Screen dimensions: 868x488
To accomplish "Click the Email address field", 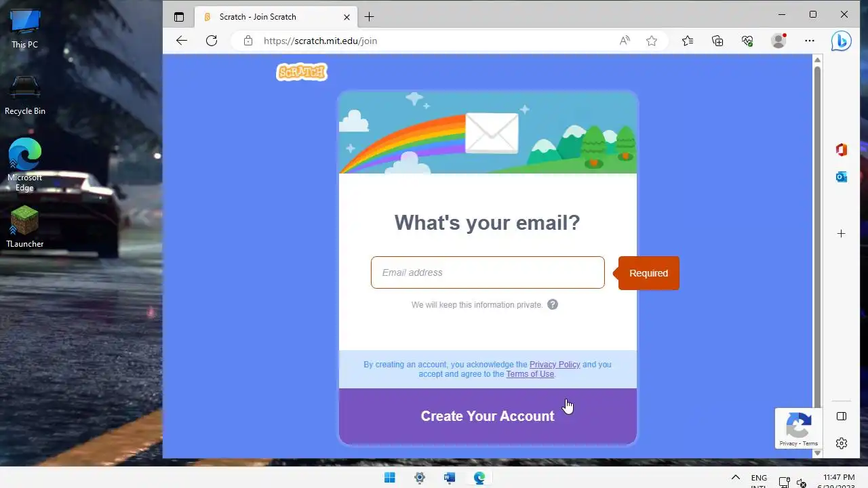I will point(488,272).
